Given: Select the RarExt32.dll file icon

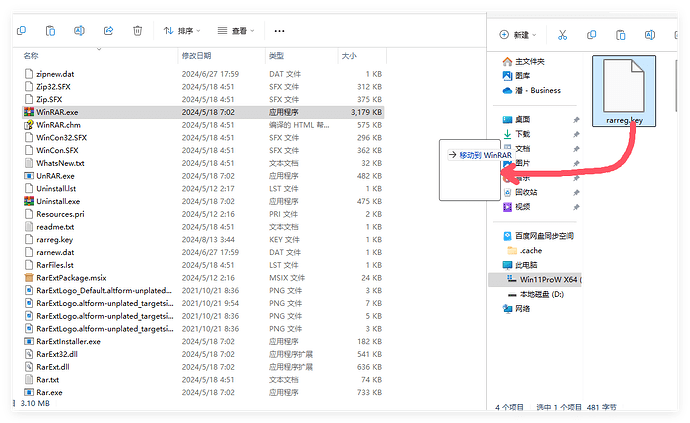Looking at the screenshot, I should pos(29,354).
